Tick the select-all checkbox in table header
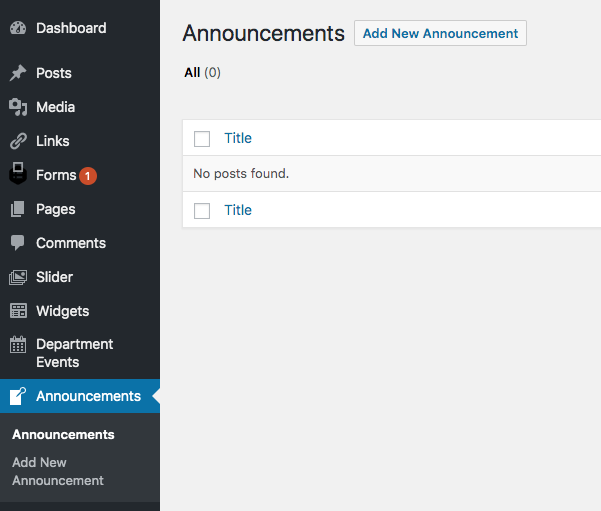Viewport: 601px width, 511px height. click(x=202, y=139)
